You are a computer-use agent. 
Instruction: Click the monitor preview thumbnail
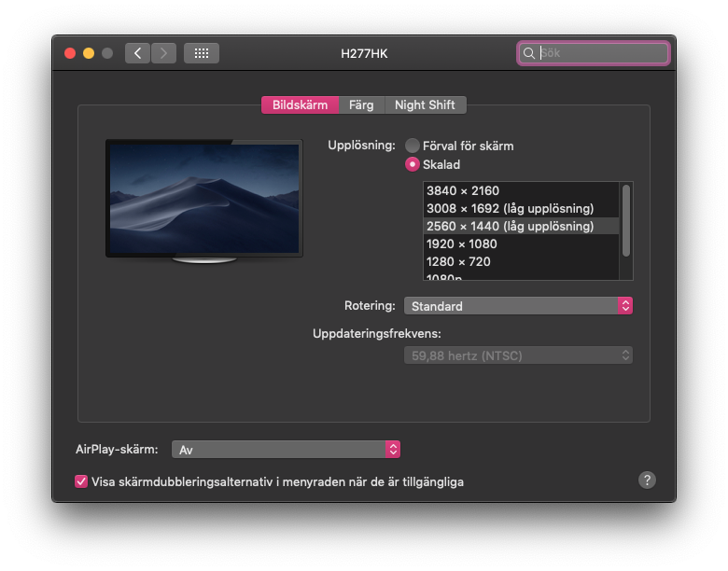pyautogui.click(x=204, y=201)
